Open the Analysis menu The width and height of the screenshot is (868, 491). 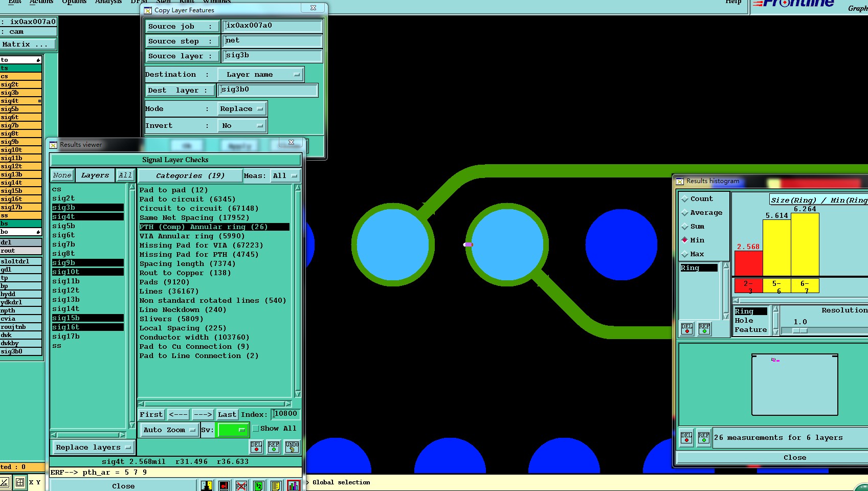tap(108, 2)
